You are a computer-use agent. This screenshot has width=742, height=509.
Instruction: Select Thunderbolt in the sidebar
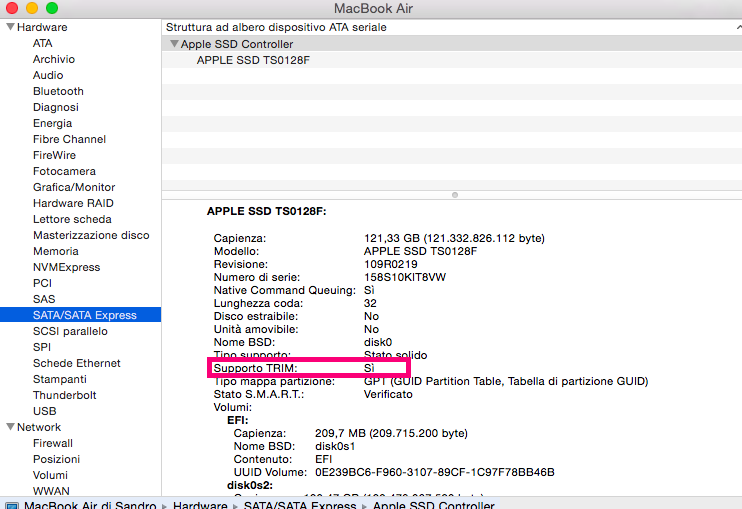pos(65,395)
